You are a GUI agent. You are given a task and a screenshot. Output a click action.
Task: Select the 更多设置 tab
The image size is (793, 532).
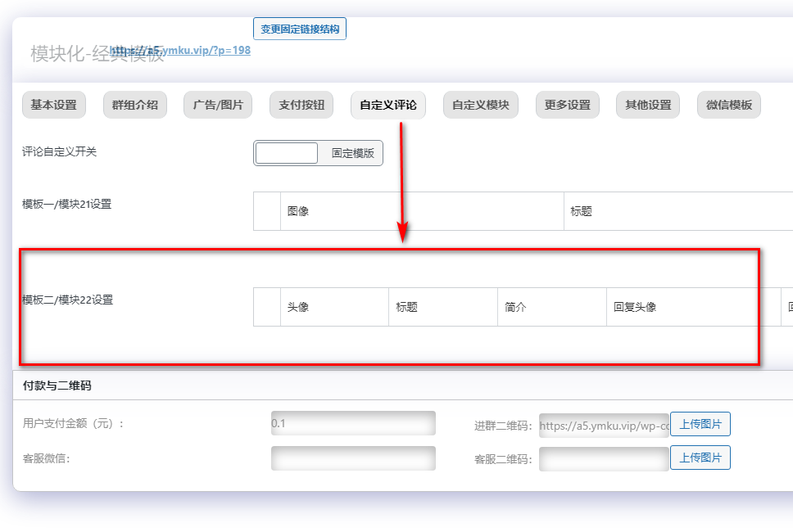567,105
